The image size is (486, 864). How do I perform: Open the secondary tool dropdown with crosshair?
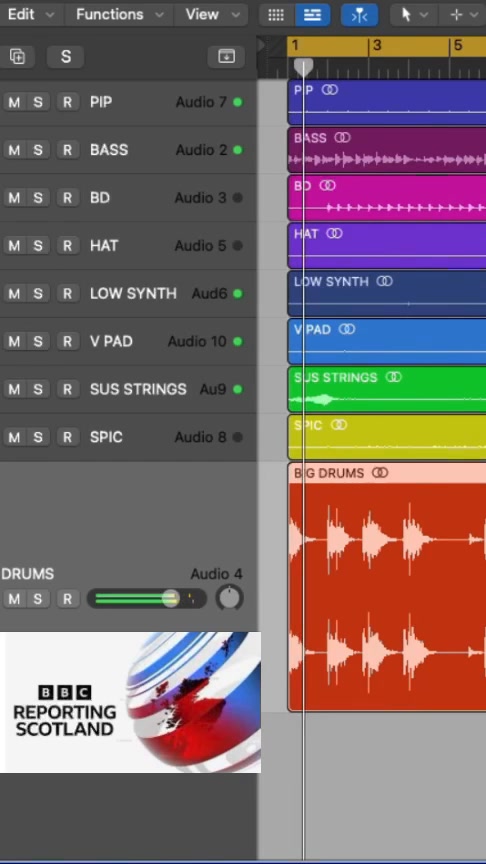pos(463,15)
